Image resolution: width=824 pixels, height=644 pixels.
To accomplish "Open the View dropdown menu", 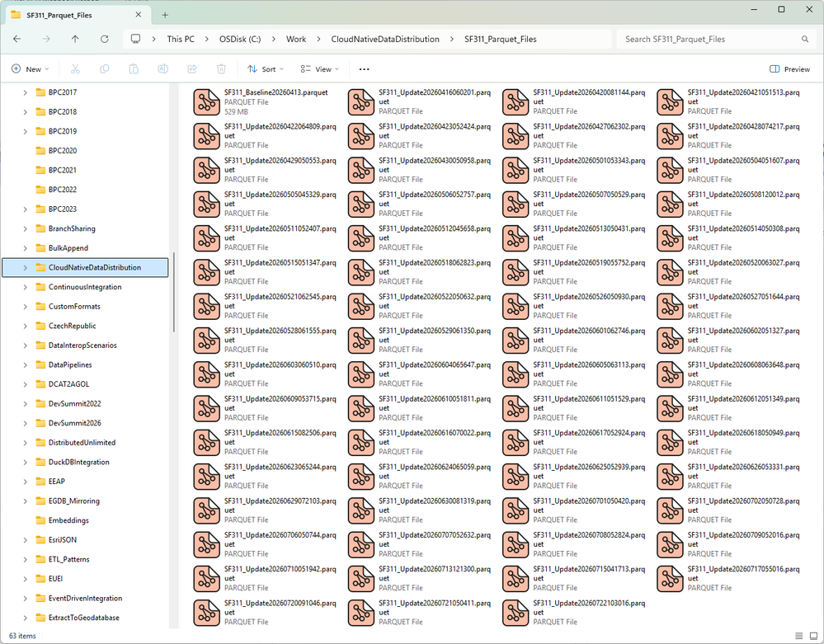I will click(x=320, y=68).
